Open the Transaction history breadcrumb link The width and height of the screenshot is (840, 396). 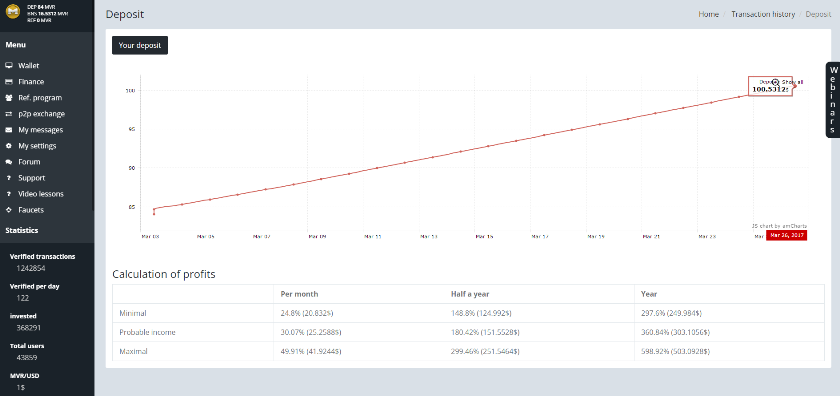coord(763,14)
